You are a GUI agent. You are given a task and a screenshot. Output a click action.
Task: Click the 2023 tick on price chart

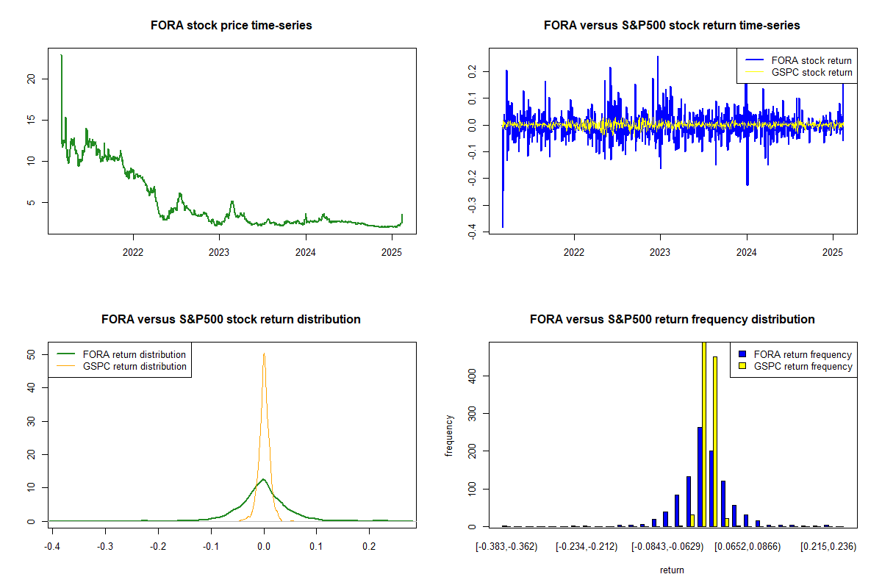[x=219, y=252]
